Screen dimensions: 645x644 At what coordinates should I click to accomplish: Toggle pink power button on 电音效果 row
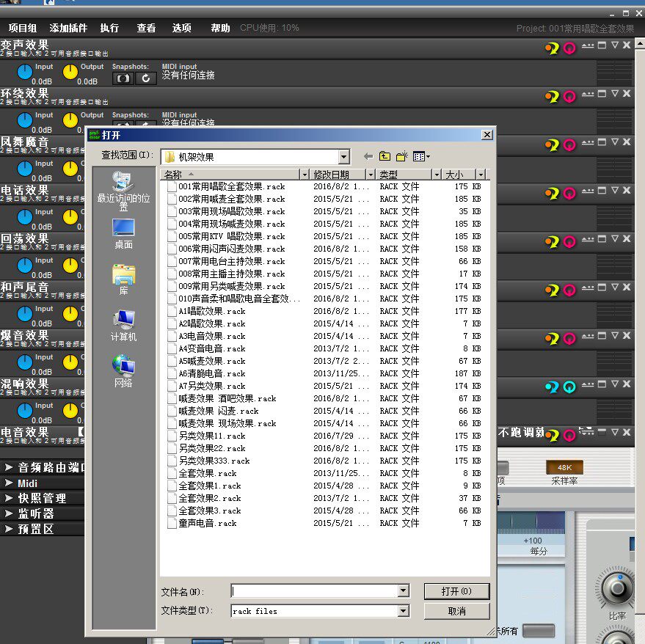(x=569, y=435)
